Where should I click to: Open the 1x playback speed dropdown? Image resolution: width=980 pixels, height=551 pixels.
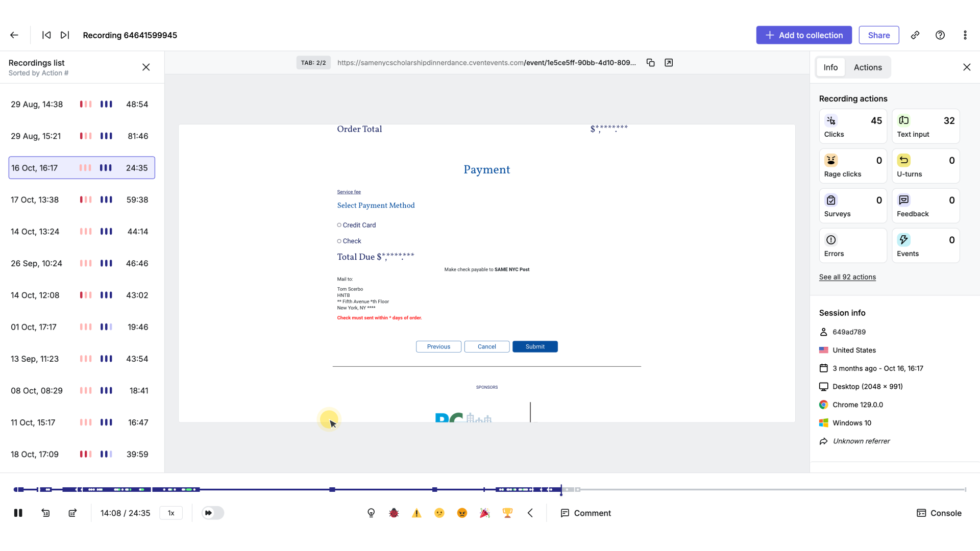(x=171, y=513)
